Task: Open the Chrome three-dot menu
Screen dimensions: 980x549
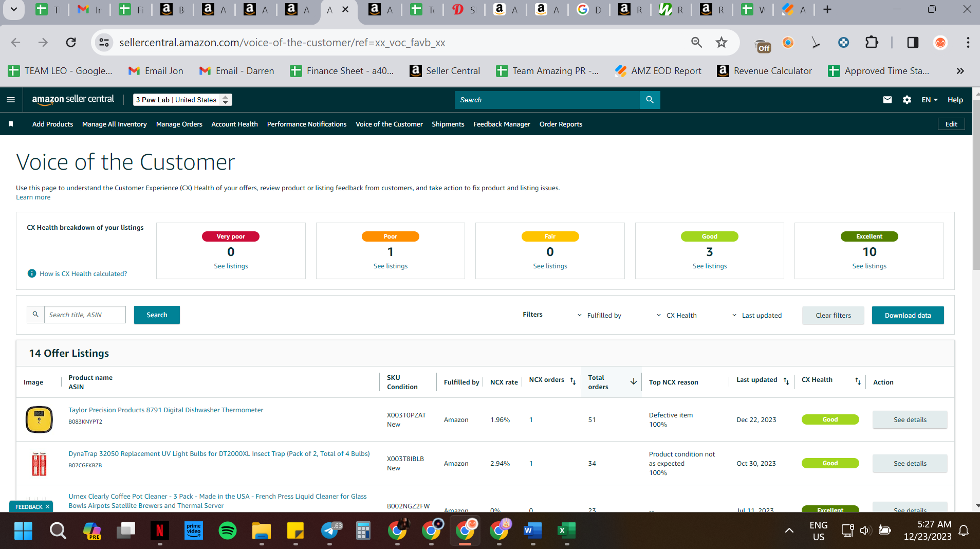Action: [968, 43]
